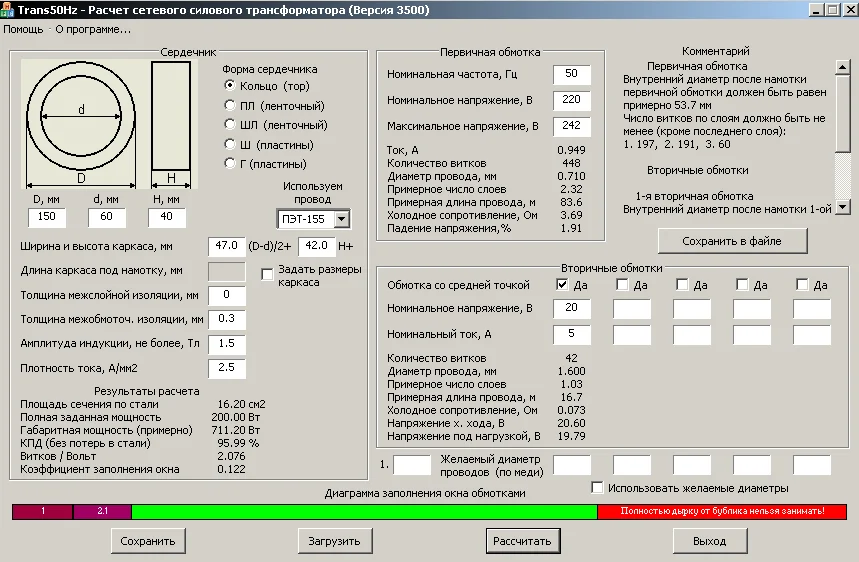
Task: Click the green segment of the window fill diagram
Action: click(364, 511)
